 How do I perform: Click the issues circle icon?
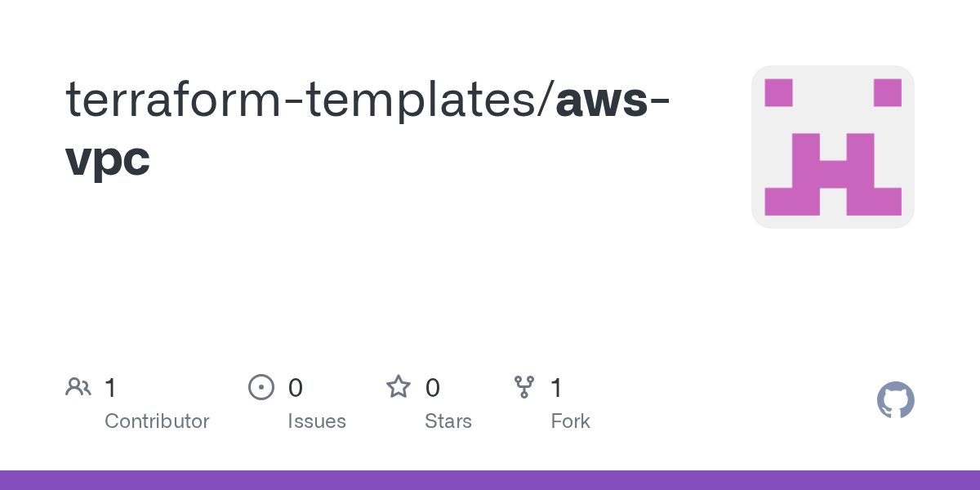pyautogui.click(x=261, y=387)
